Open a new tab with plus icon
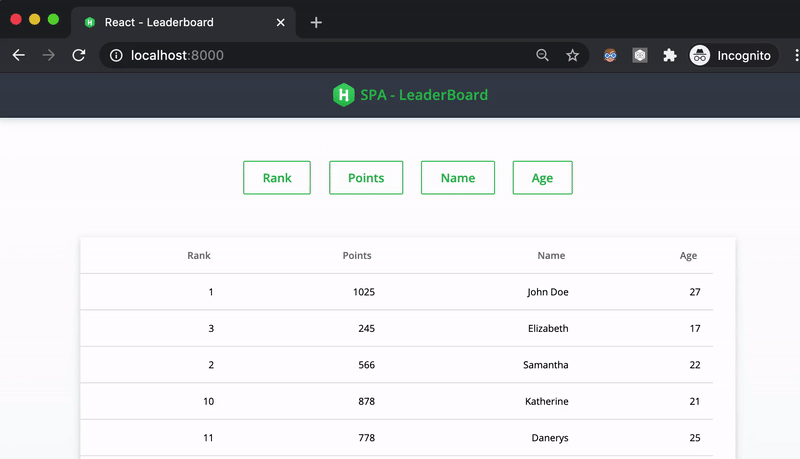Image resolution: width=800 pixels, height=459 pixels. click(x=316, y=22)
